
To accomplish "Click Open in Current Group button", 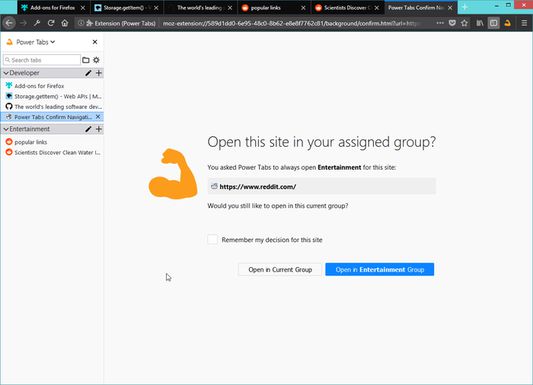I will tap(280, 269).
